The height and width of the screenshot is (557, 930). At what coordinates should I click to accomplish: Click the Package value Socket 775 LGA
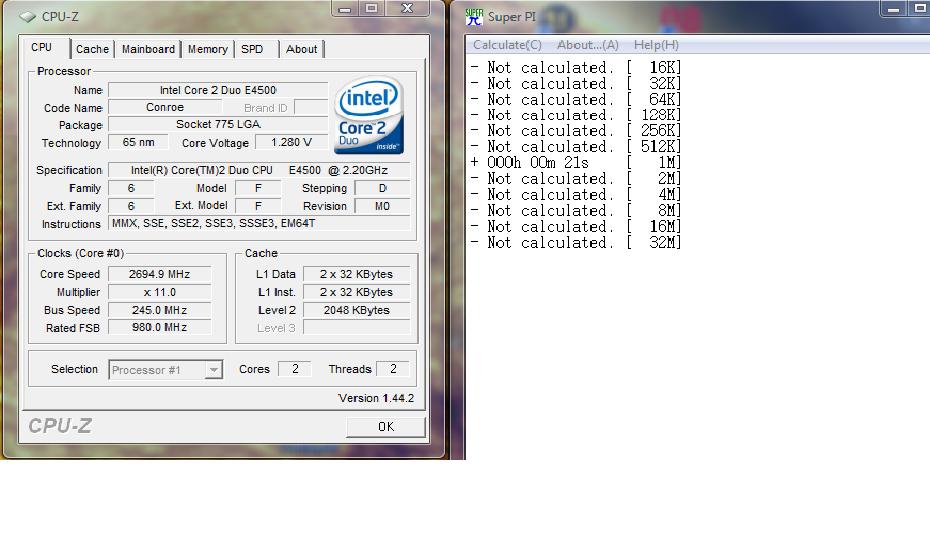pos(218,125)
